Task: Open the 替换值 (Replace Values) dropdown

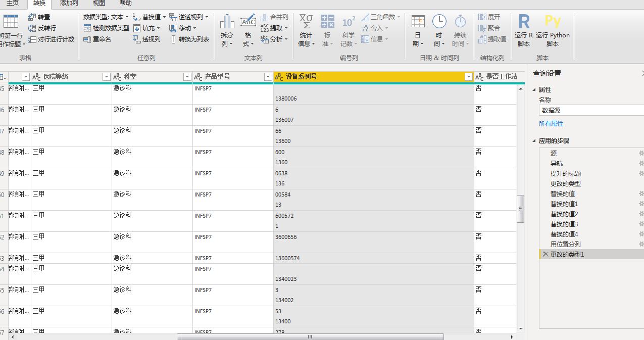Action: [164, 17]
